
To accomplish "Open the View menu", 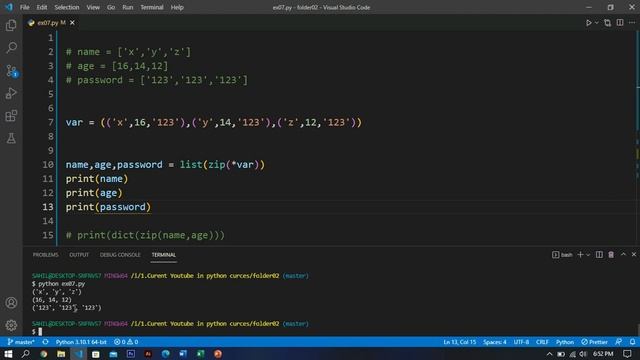I will click(x=93, y=7).
